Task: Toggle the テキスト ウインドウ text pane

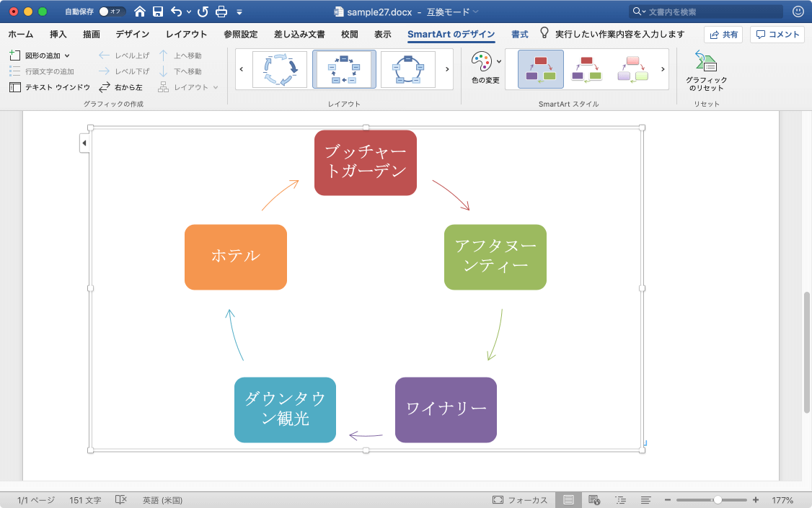Action: 50,87
